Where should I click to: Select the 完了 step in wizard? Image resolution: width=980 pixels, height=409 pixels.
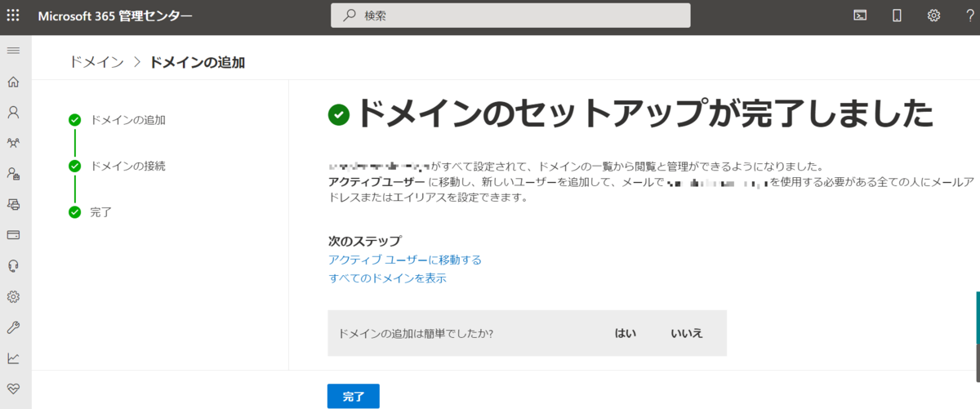101,212
